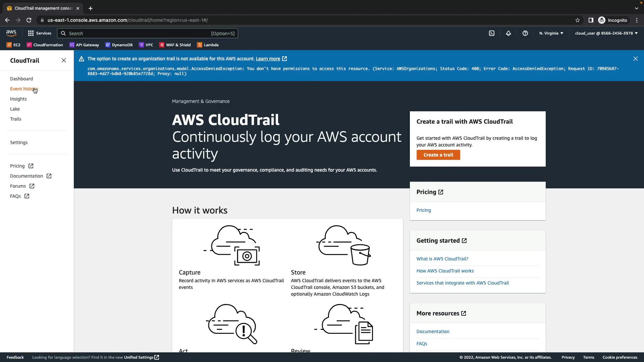644x362 pixels.
Task: Open the What is AWS CloudTrail? link
Action: 442,259
